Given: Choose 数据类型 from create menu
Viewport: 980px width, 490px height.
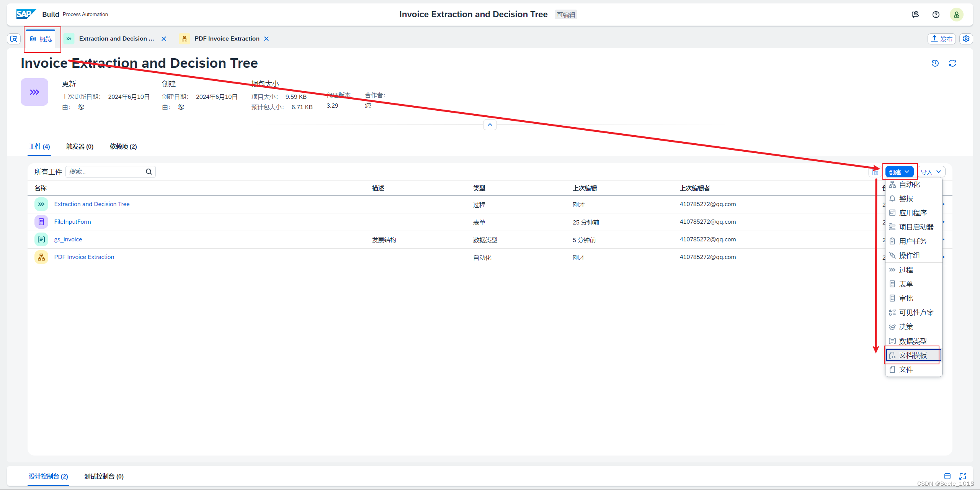Looking at the screenshot, I should tap(914, 341).
